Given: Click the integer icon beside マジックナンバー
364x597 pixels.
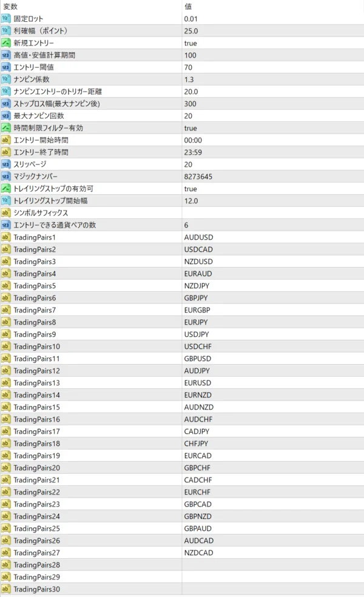Looking at the screenshot, I should [x=6, y=177].
